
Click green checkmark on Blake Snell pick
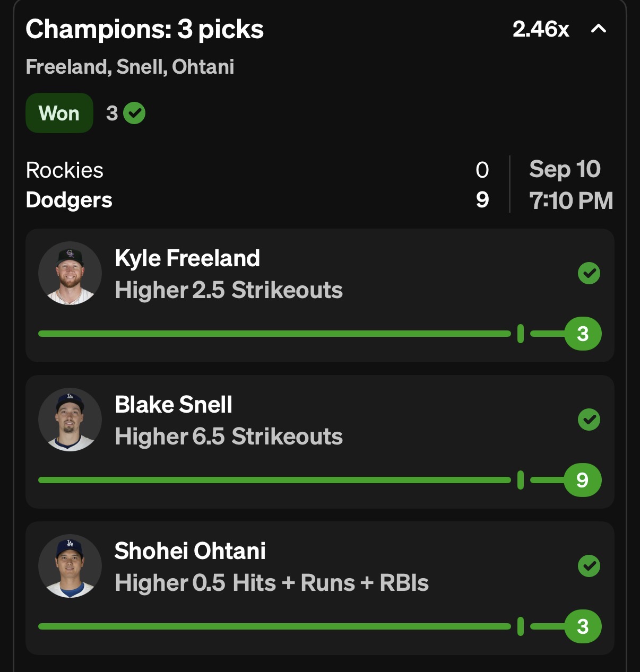point(589,420)
